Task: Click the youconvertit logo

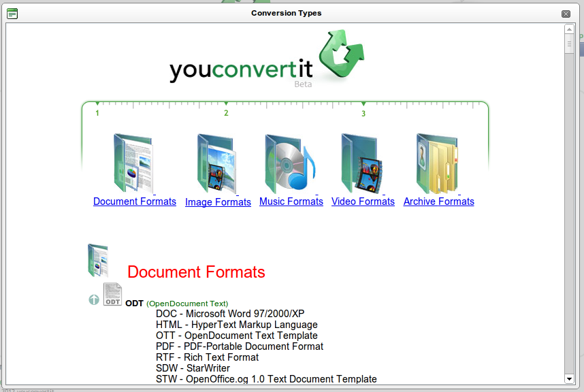Action: (x=267, y=59)
